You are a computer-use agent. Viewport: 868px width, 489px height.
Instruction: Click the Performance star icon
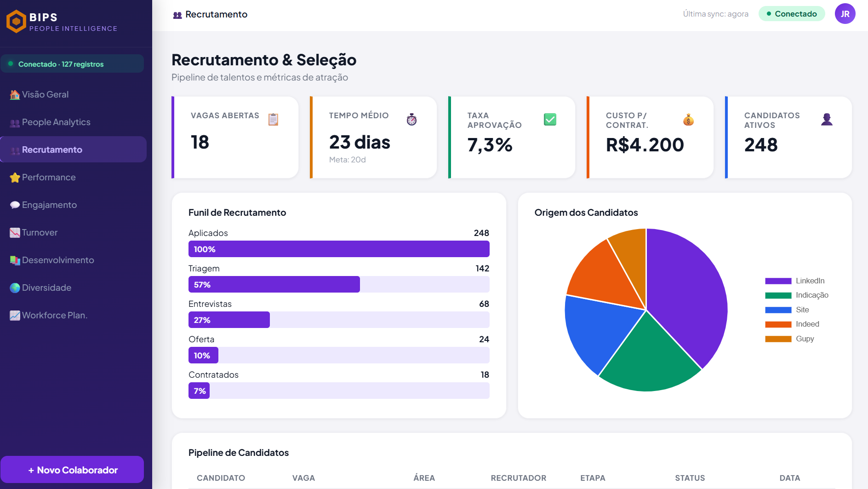(15, 178)
